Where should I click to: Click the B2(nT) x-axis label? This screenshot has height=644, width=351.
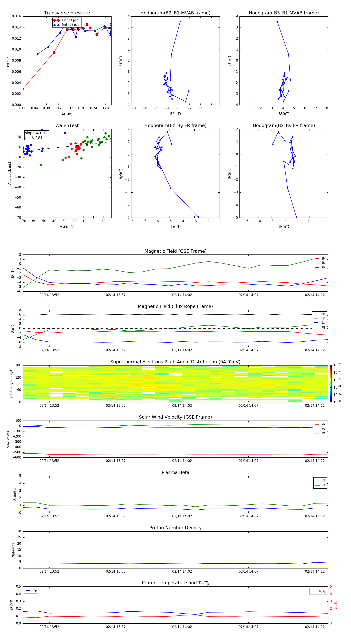tap(175, 114)
